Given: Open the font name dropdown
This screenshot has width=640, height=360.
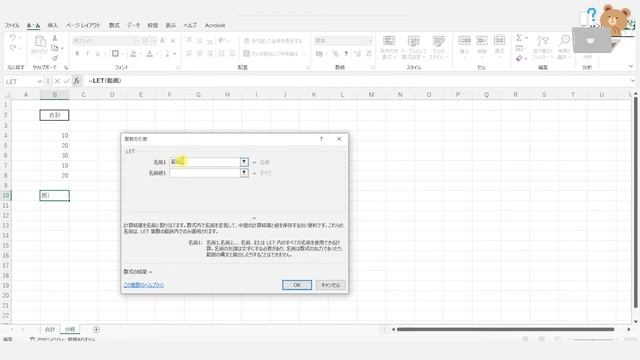Looking at the screenshot, I should click(x=137, y=40).
